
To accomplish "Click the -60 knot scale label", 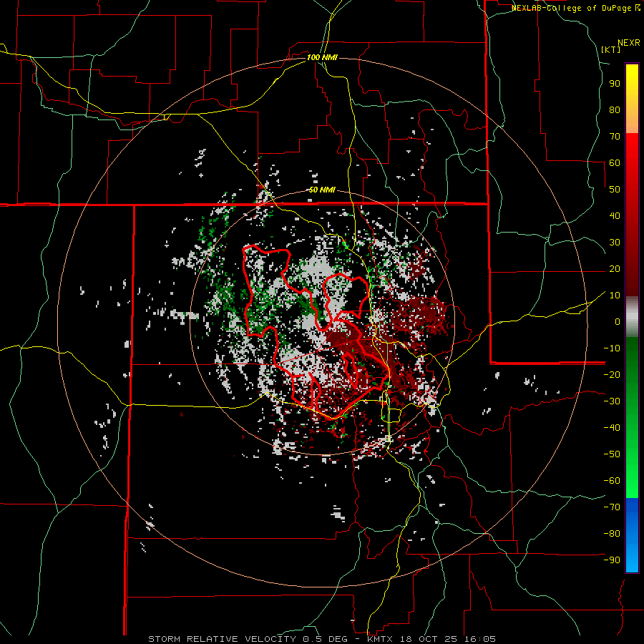I will click(612, 481).
